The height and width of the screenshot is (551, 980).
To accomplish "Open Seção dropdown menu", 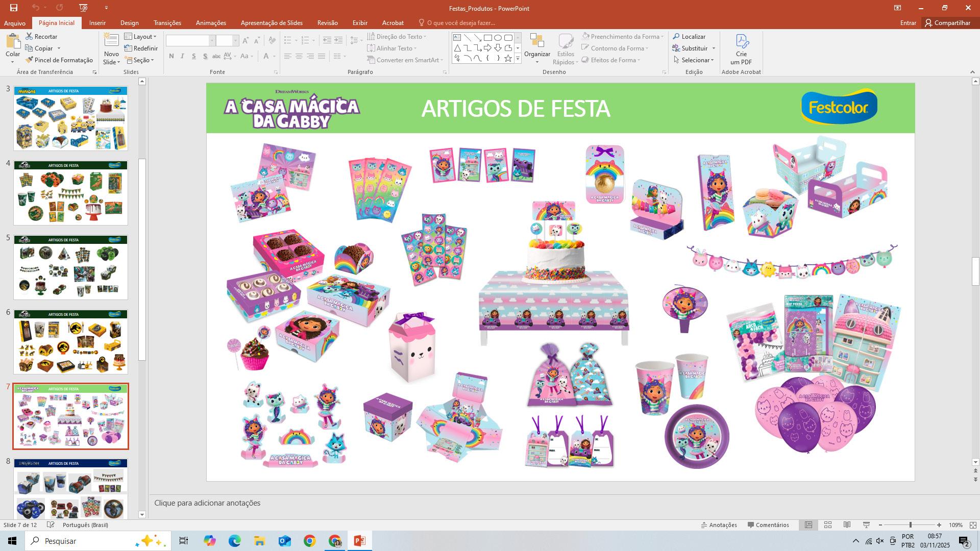I will click(141, 60).
